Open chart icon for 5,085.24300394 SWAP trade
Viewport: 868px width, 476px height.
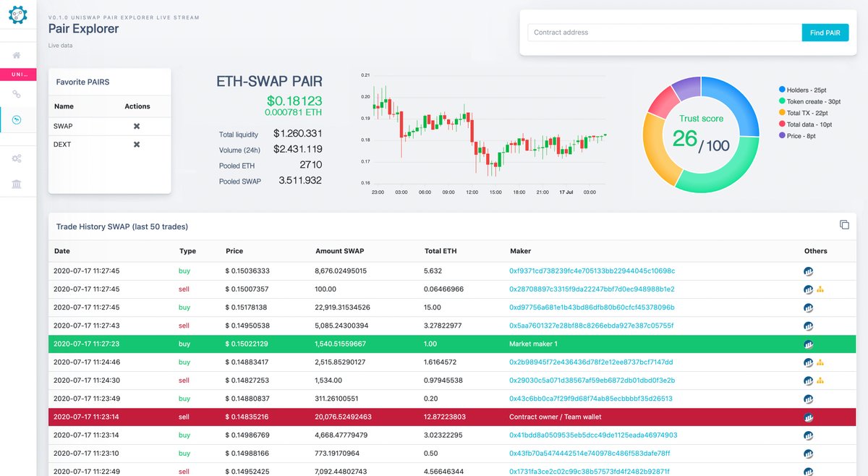click(x=809, y=326)
